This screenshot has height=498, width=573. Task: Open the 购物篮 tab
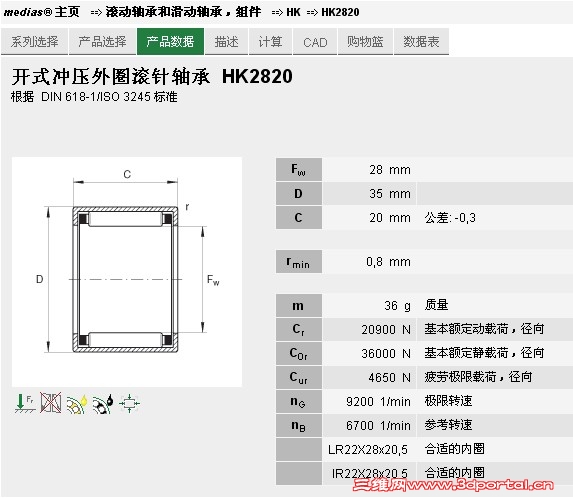tap(365, 42)
